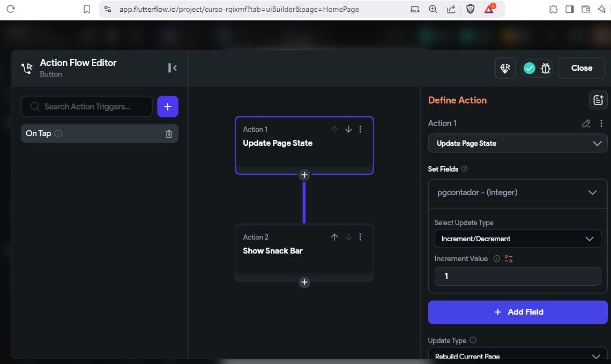Rename Action 1 with pencil icon
This screenshot has height=364, width=611.
(x=586, y=123)
